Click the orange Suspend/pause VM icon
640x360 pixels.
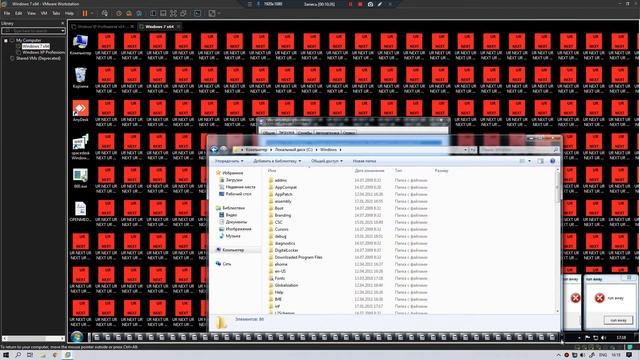[85, 13]
